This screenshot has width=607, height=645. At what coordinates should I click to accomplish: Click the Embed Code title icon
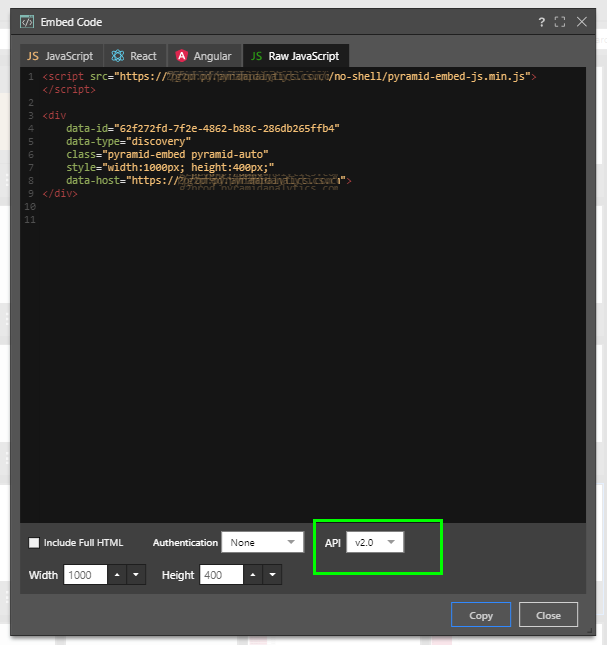point(27,22)
